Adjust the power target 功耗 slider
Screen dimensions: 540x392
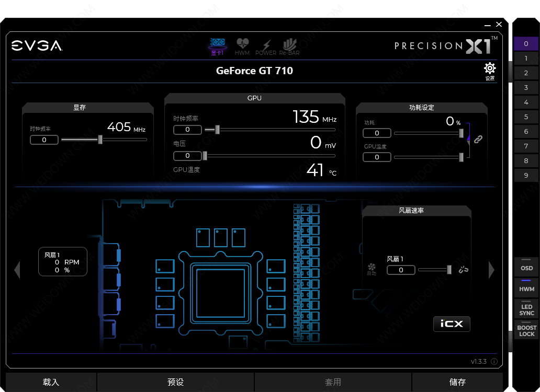[x=429, y=133]
